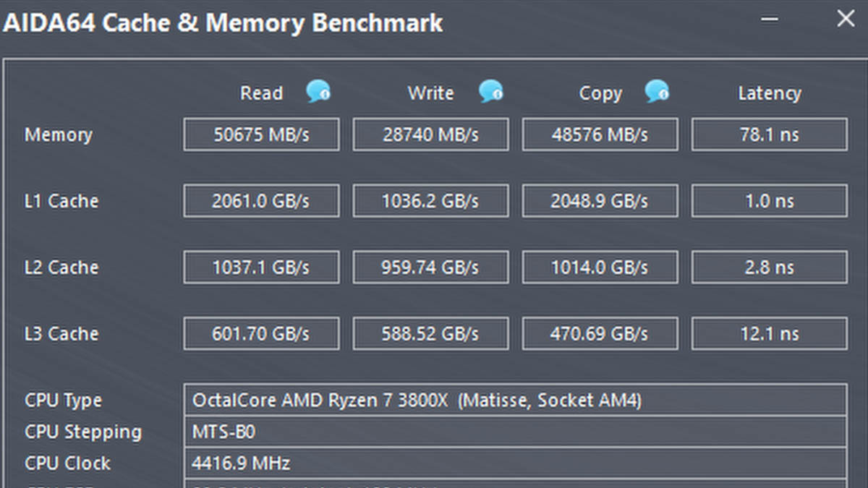This screenshot has width=868, height=488.
Task: Click the L2 Cache Copy 1014.0 GB/s result
Action: tap(600, 267)
